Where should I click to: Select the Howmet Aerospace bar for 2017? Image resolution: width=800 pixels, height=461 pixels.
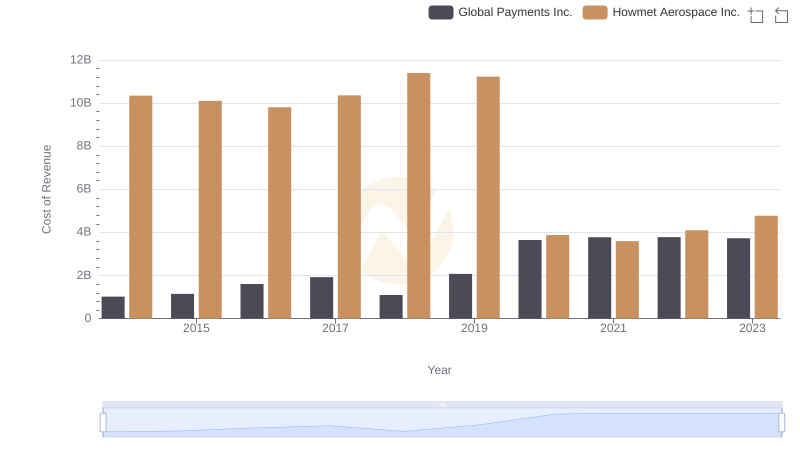tap(349, 207)
